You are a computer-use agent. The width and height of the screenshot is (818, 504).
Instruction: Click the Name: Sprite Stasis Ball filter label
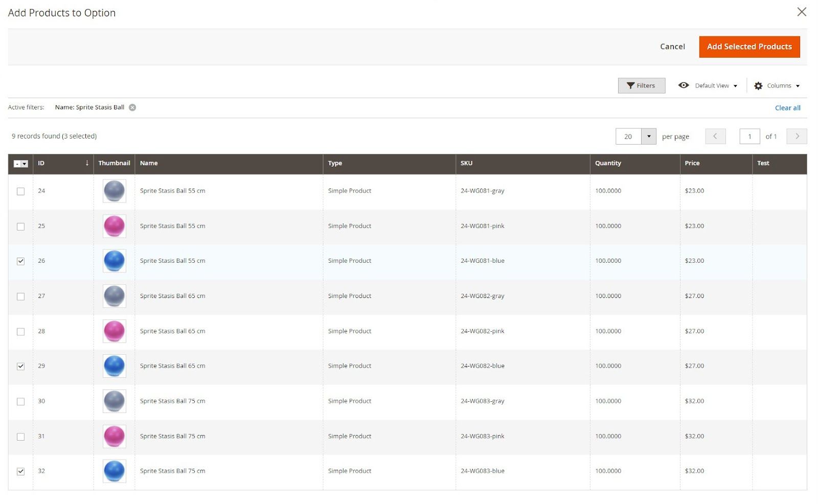tap(89, 107)
